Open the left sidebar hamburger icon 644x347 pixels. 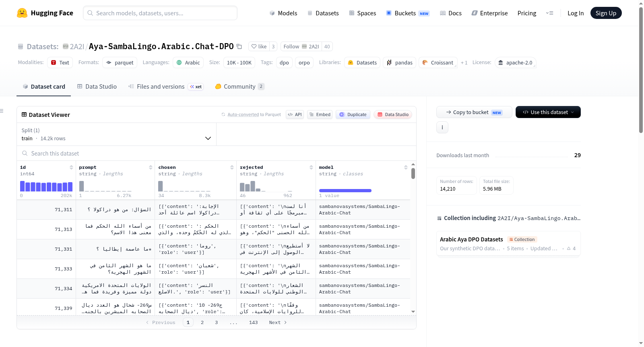(2, 111)
